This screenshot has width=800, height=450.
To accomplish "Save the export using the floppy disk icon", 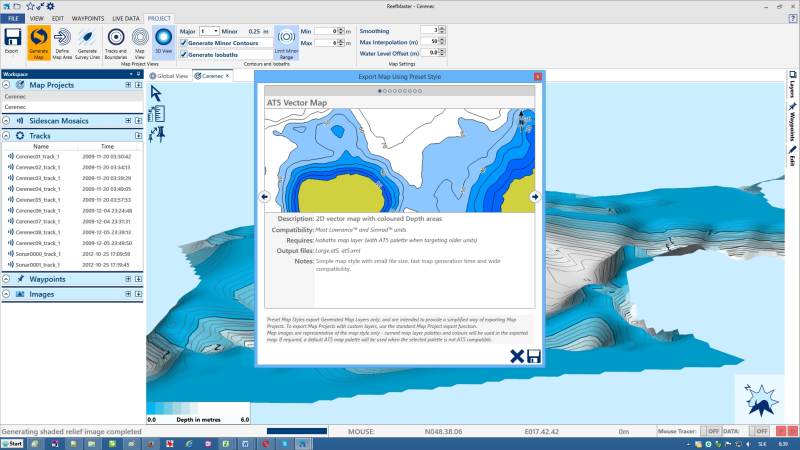I will pos(534,357).
